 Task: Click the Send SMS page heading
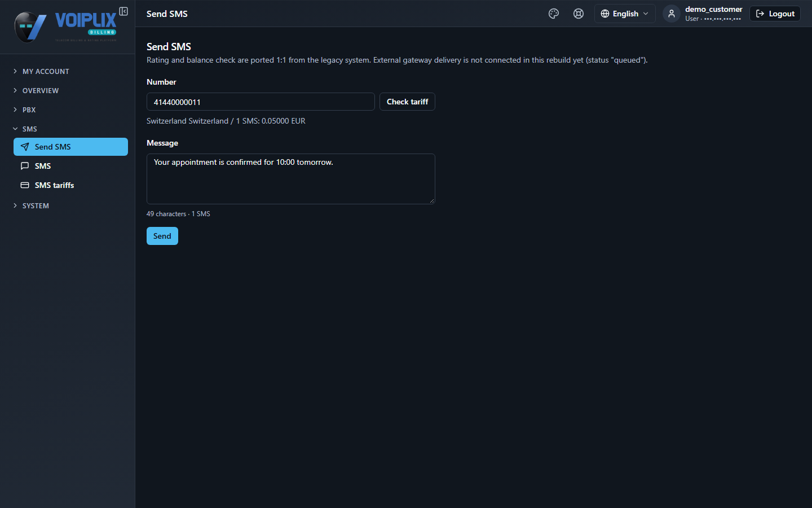coord(169,47)
